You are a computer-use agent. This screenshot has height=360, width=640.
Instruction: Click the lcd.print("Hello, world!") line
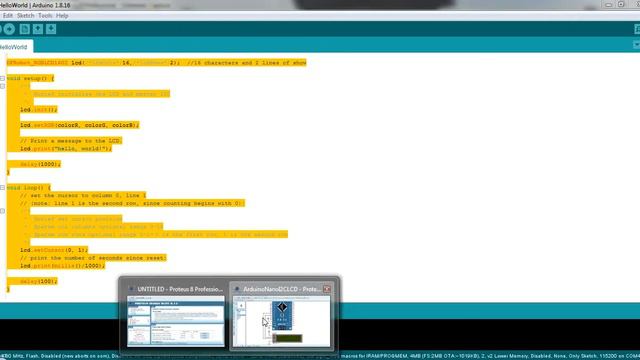(x=66, y=149)
